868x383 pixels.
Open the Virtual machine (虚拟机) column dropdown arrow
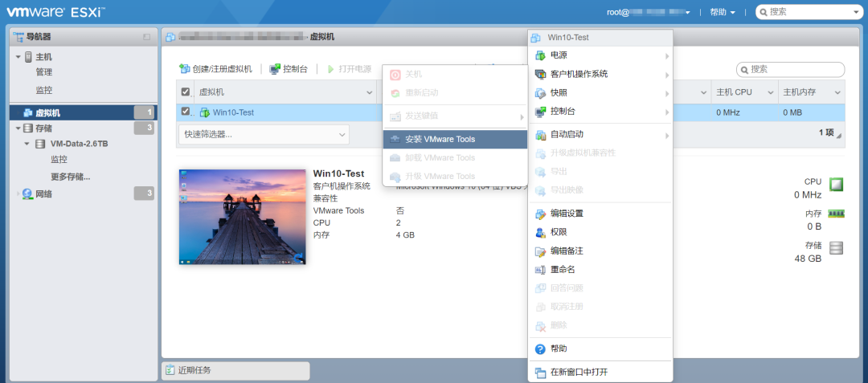(x=369, y=92)
